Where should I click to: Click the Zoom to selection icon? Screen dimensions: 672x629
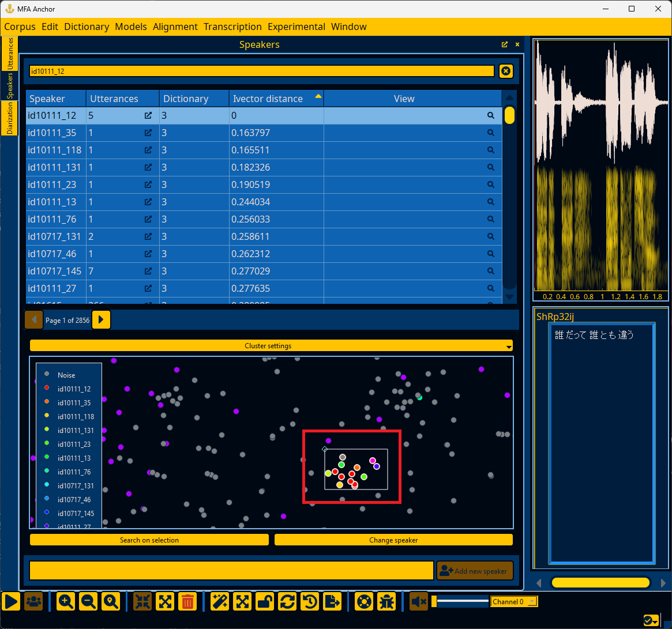click(x=111, y=601)
